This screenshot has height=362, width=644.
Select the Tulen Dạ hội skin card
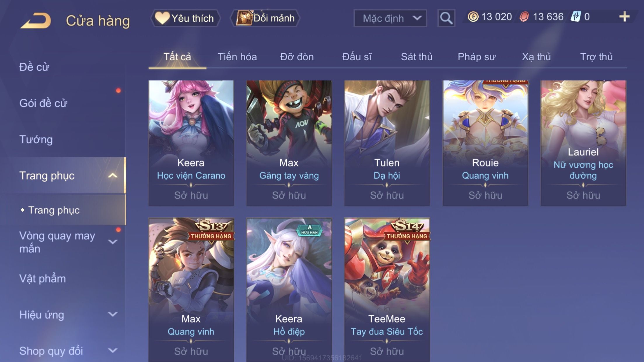click(x=387, y=143)
